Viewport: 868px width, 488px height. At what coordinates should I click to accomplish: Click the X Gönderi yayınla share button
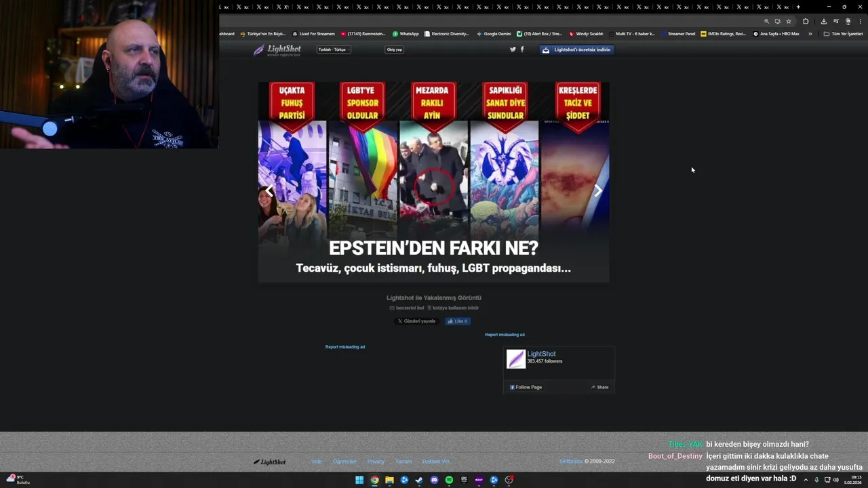click(416, 321)
